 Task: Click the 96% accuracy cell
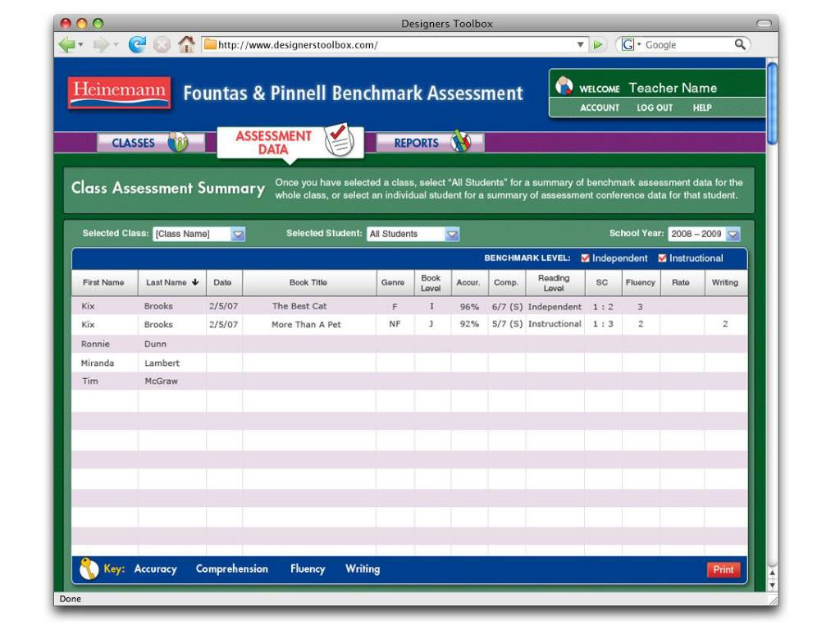(469, 307)
